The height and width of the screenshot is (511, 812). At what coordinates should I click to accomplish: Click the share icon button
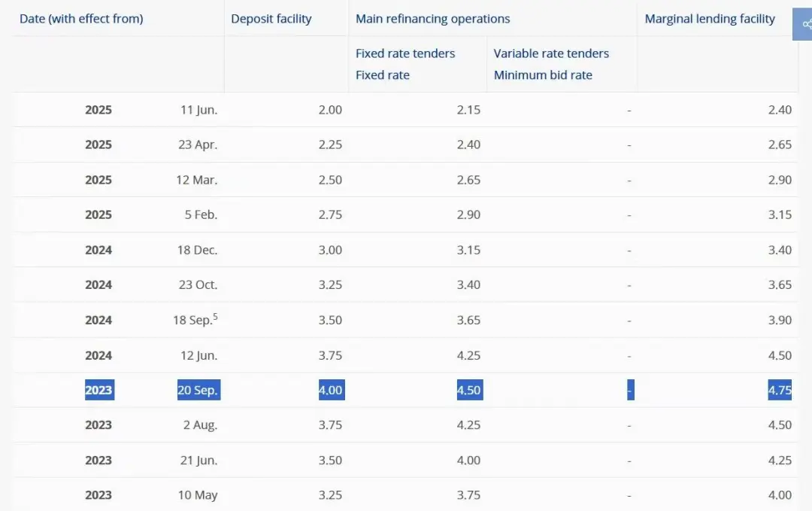point(805,24)
